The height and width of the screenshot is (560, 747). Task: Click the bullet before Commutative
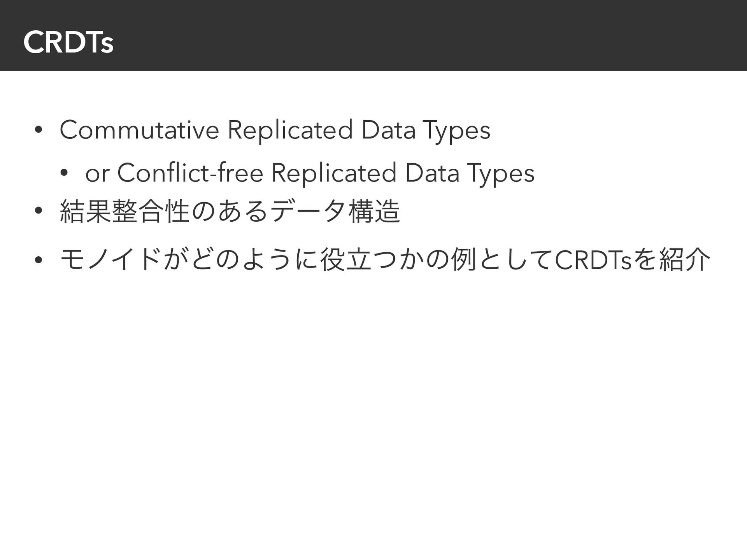[38, 131]
